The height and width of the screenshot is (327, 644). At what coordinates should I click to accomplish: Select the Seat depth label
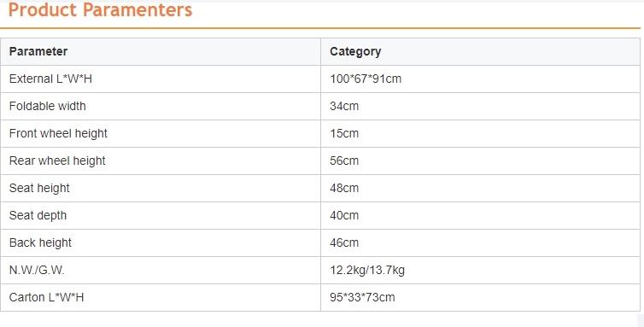pyautogui.click(x=38, y=215)
